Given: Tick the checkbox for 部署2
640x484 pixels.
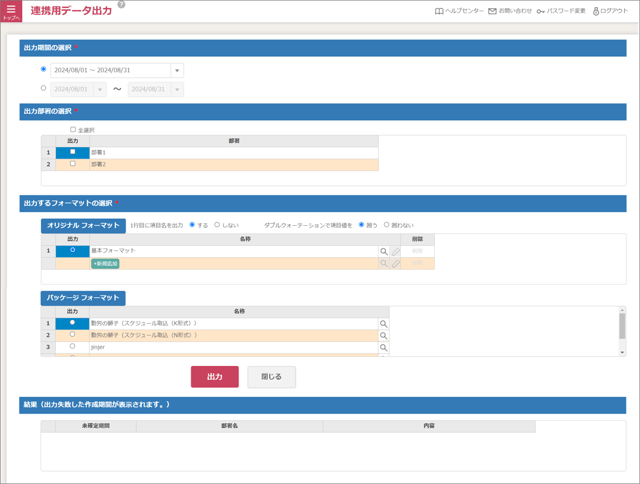Looking at the screenshot, I should 72,163.
